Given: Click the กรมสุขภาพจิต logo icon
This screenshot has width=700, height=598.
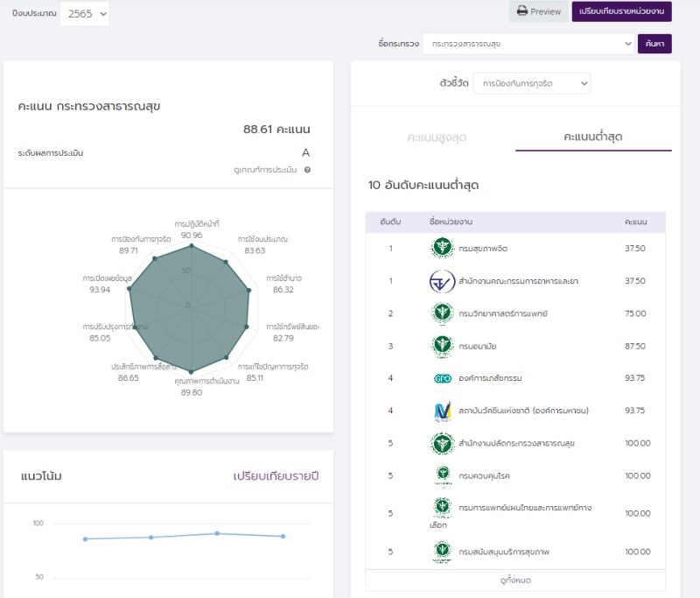Looking at the screenshot, I should coord(442,248).
